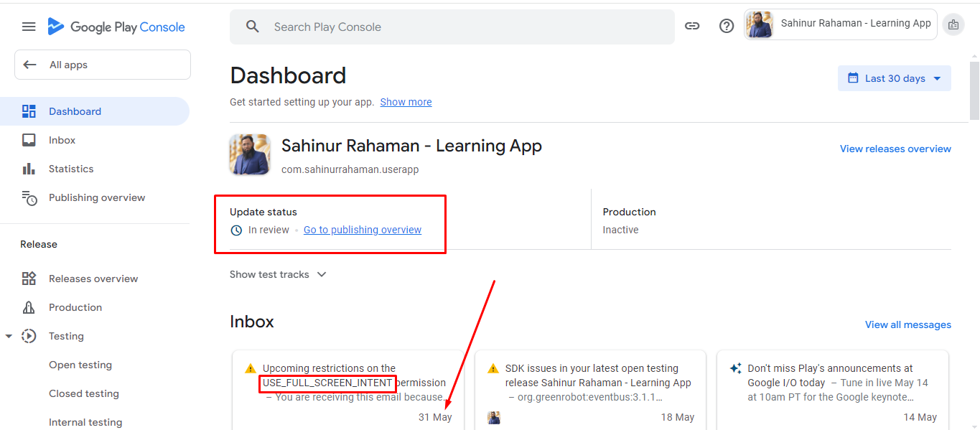This screenshot has width=980, height=430.
Task: Click the developer account badge icon
Action: click(x=953, y=24)
